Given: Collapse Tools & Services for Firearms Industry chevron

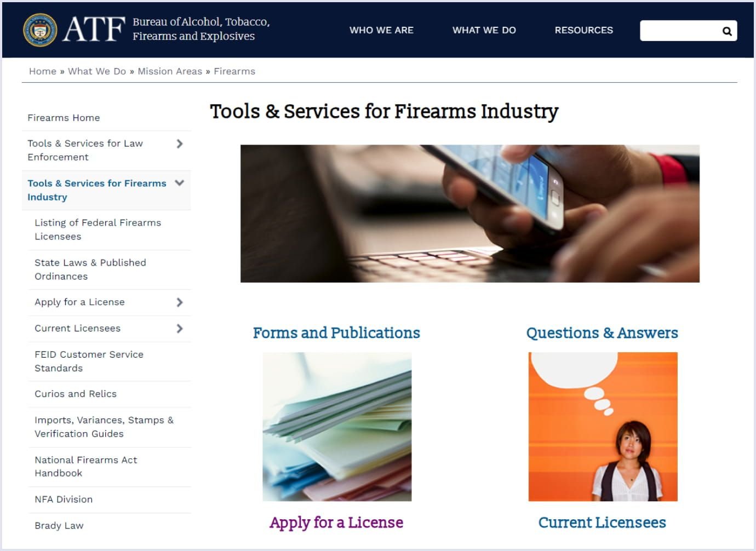Looking at the screenshot, I should point(179,183).
